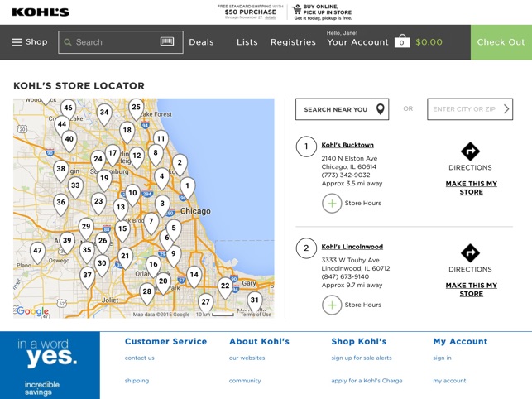
Task: Click the free shipping details link
Action: tap(271, 17)
